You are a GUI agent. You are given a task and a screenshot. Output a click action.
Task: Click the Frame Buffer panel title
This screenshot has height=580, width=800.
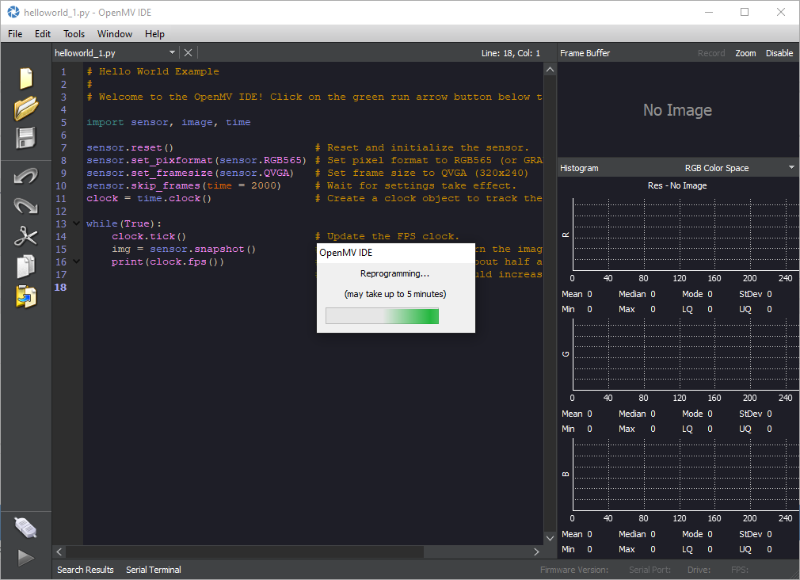tap(585, 53)
